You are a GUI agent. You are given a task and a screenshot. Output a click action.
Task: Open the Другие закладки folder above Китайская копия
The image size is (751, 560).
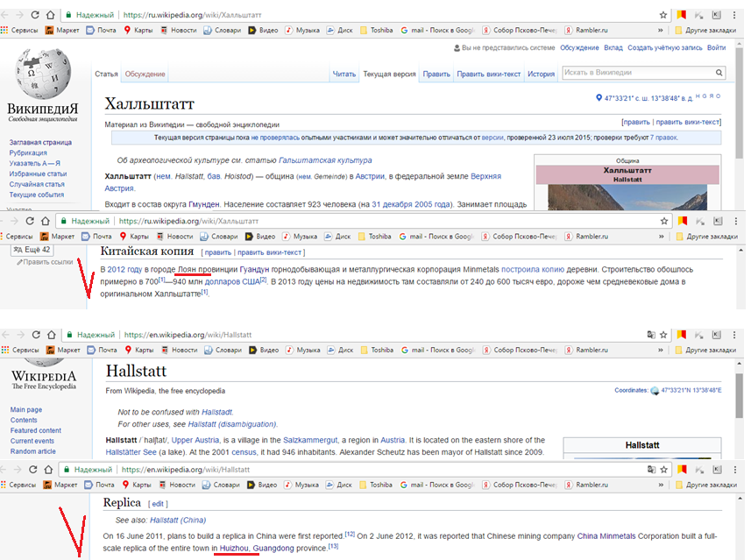click(x=706, y=236)
